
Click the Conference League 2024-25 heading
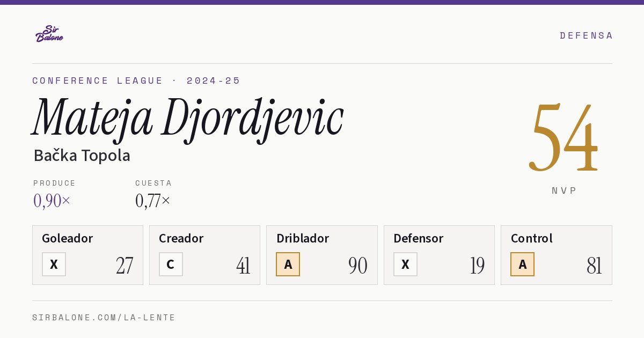(136, 80)
